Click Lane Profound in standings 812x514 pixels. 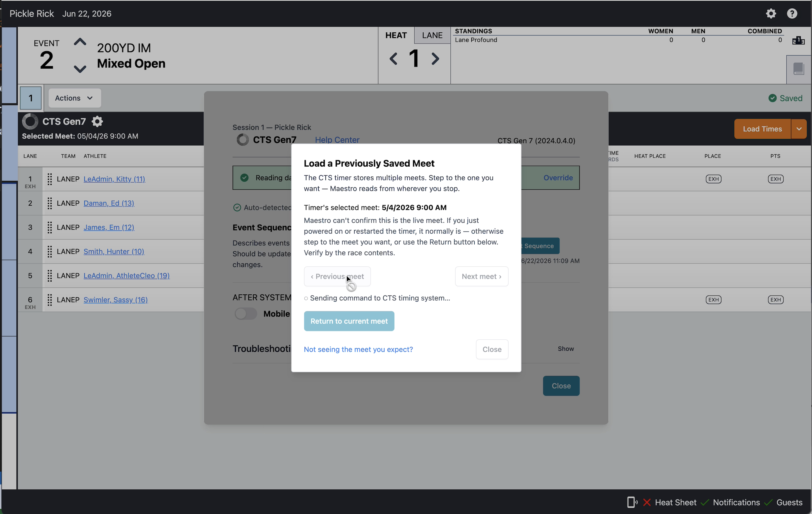[476, 40]
